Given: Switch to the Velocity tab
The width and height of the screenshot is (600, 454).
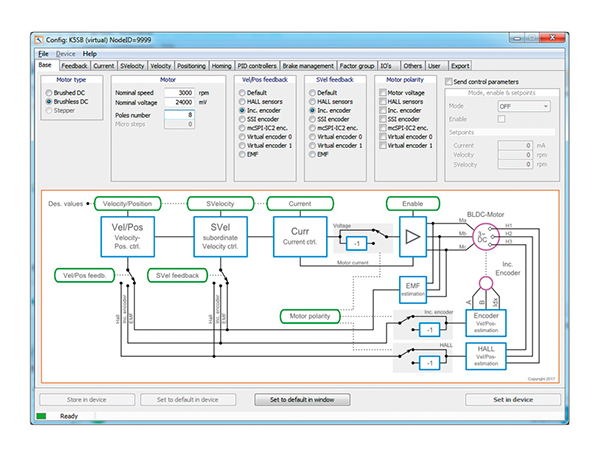Looking at the screenshot, I should point(161,66).
